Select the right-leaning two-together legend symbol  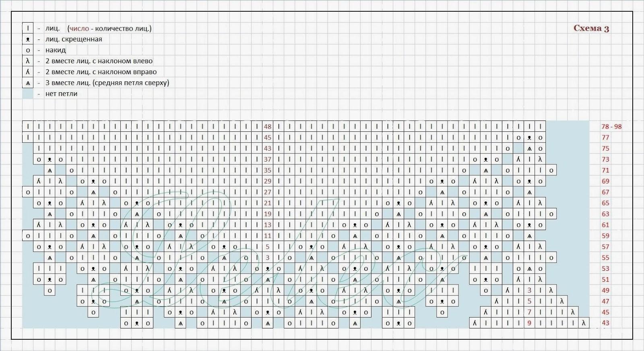coord(28,72)
